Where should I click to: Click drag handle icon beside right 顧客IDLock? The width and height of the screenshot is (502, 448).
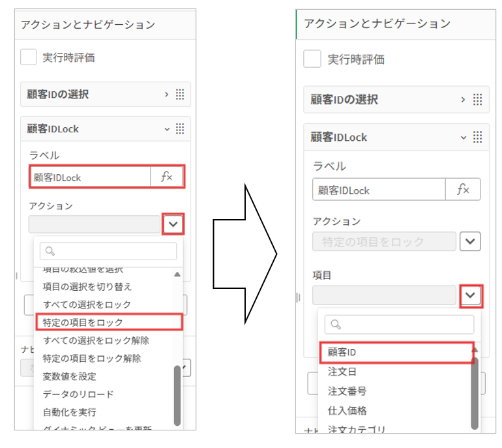[x=477, y=138]
